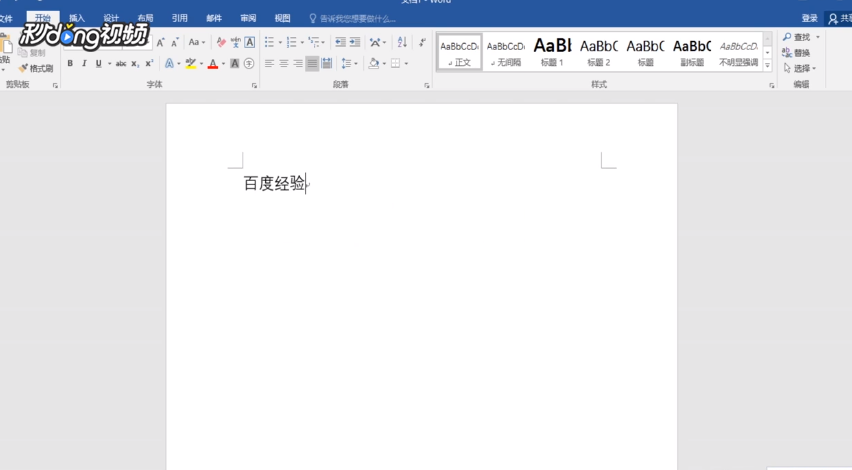Open the References (引用) tab
852x470 pixels.
(179, 18)
